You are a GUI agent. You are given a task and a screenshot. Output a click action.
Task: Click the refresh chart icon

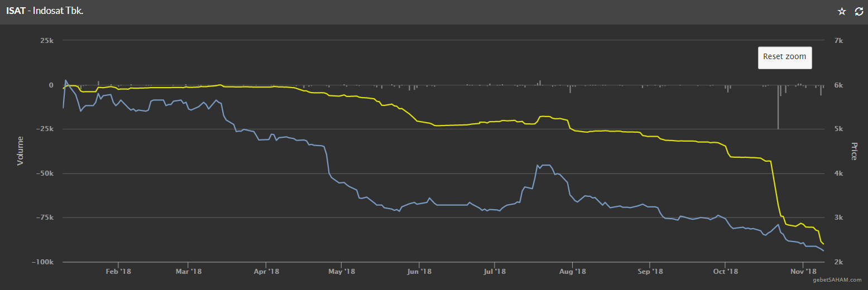click(859, 12)
